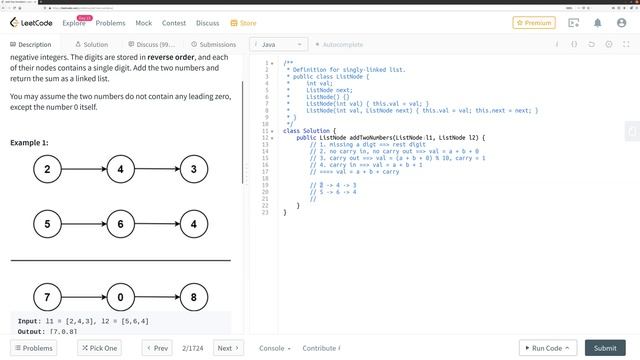Submit the solution
Screen dimensions: 640x360
[x=605, y=348]
